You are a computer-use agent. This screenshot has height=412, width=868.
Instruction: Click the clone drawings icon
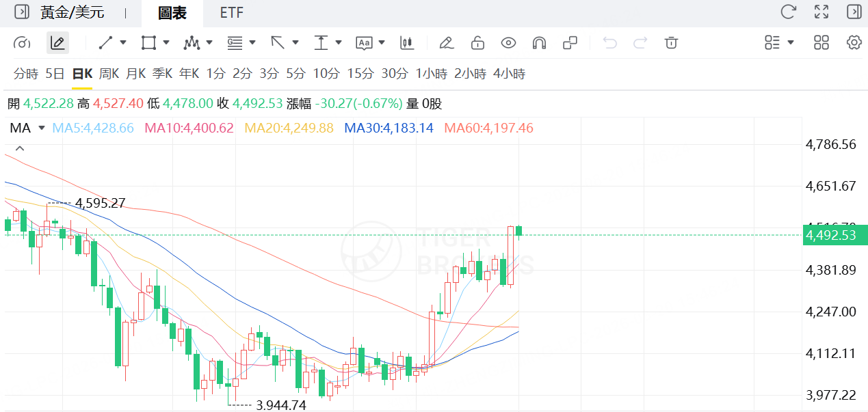coord(570,43)
